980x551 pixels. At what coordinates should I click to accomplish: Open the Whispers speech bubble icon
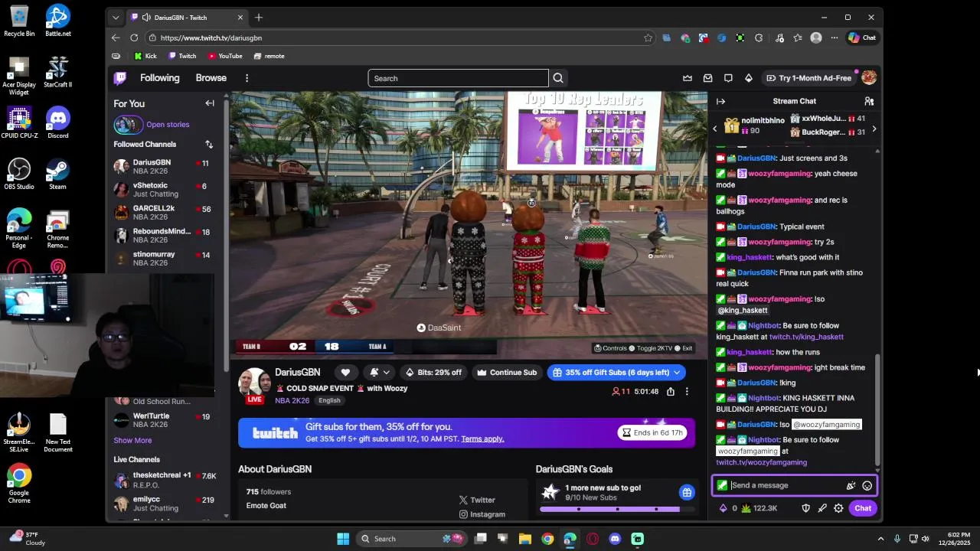tap(728, 78)
